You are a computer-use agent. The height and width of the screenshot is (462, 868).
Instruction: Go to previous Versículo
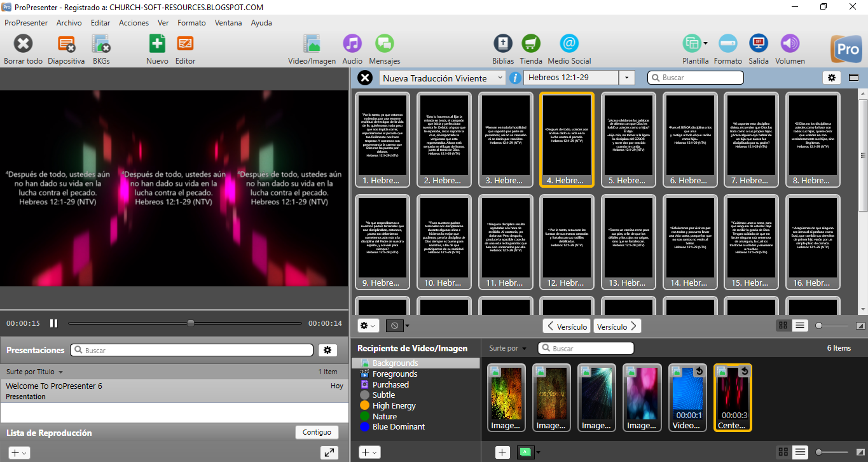click(567, 326)
